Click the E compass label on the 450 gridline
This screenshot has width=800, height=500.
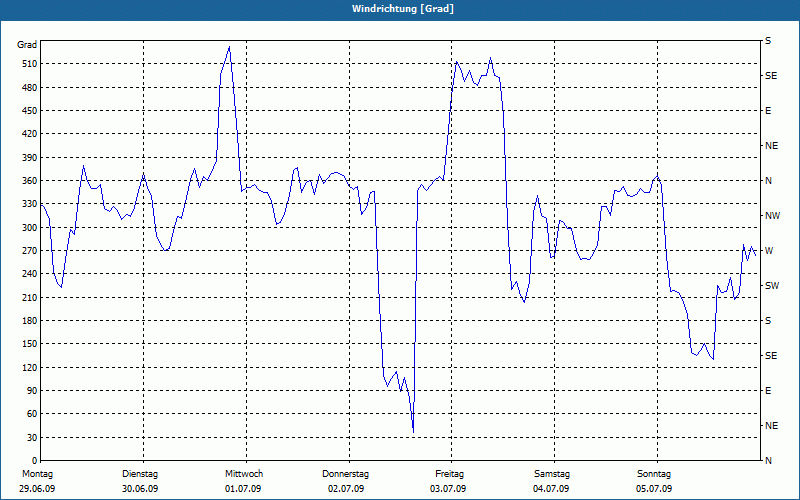[x=768, y=111]
